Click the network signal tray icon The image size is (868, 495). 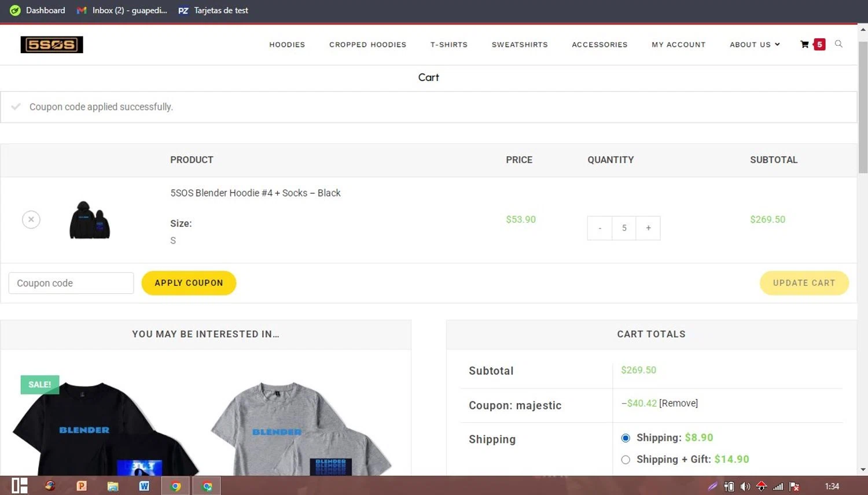[778, 486]
